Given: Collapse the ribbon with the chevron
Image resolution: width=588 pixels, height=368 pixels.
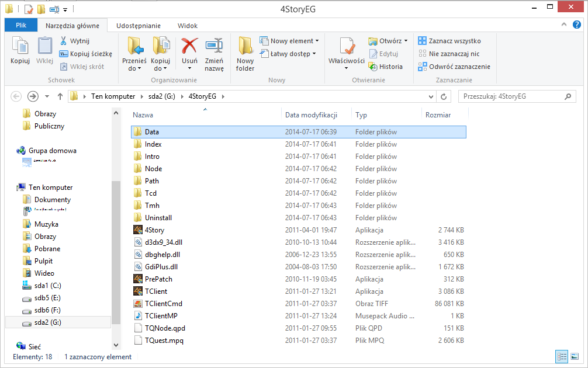Looking at the screenshot, I should (563, 25).
